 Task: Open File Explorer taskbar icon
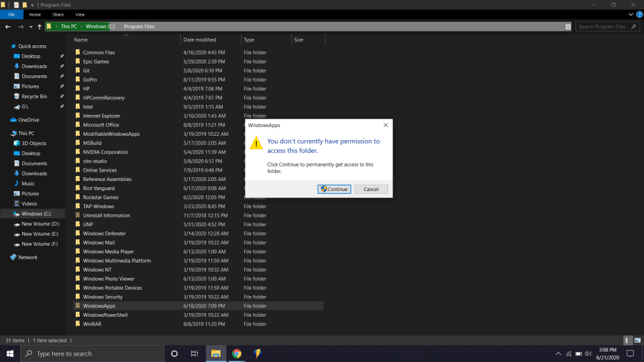[x=216, y=353]
